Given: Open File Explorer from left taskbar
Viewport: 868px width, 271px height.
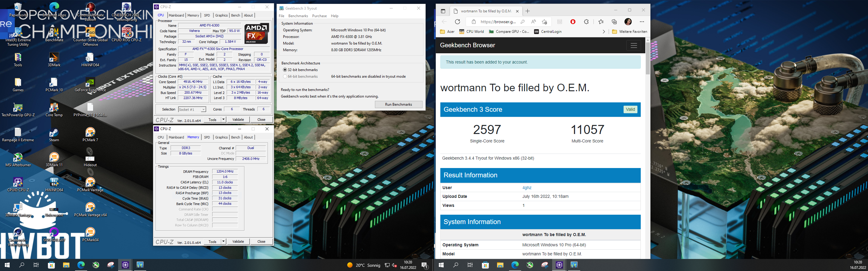Looking at the screenshot, I should point(66,265).
